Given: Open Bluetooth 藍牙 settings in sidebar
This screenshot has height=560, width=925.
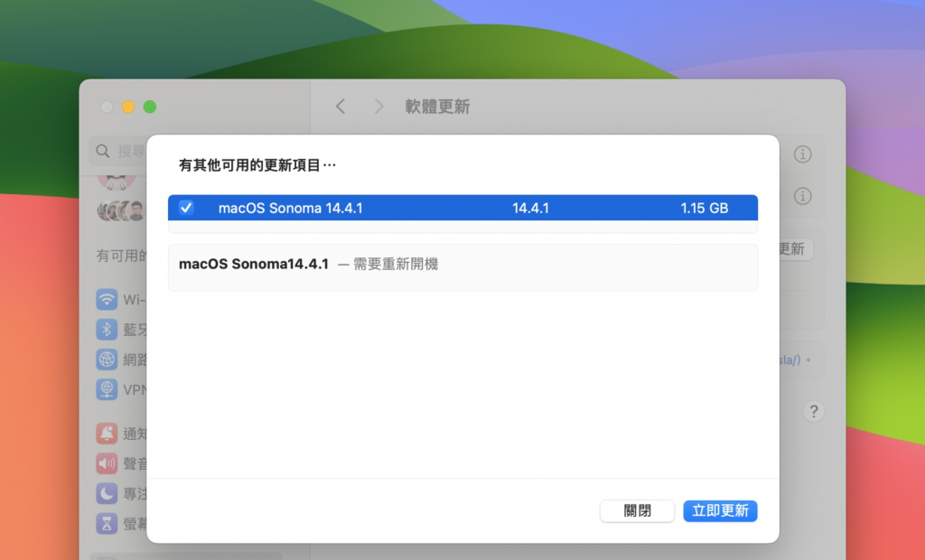Looking at the screenshot, I should [x=121, y=330].
